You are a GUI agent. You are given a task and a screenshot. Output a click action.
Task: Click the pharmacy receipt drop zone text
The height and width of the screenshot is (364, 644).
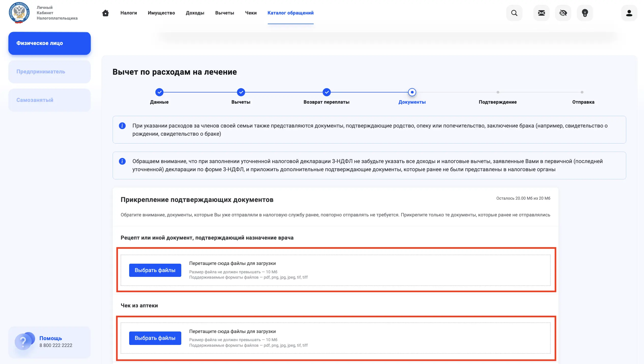pos(232,331)
